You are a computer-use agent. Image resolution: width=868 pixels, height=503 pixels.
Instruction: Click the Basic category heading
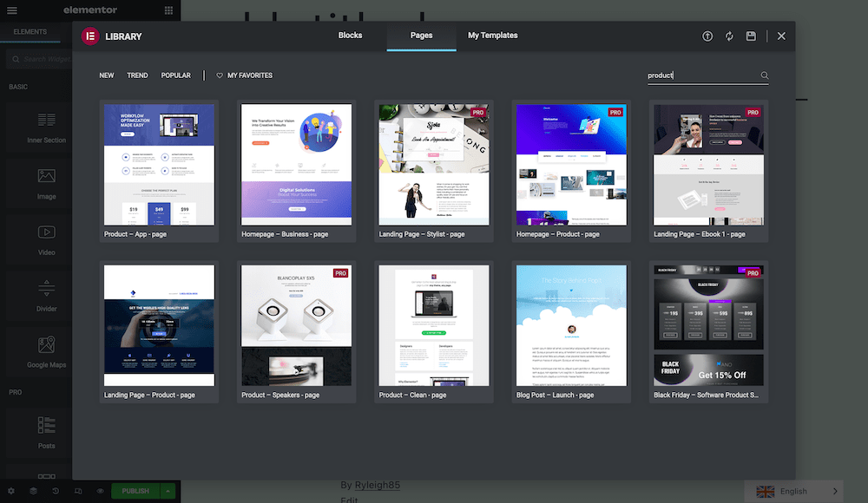pyautogui.click(x=18, y=87)
